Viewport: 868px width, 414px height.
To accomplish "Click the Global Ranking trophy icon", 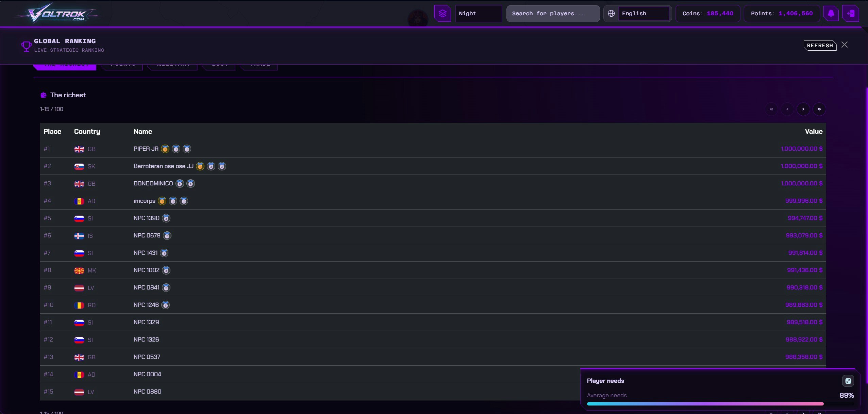I will 26,46.
